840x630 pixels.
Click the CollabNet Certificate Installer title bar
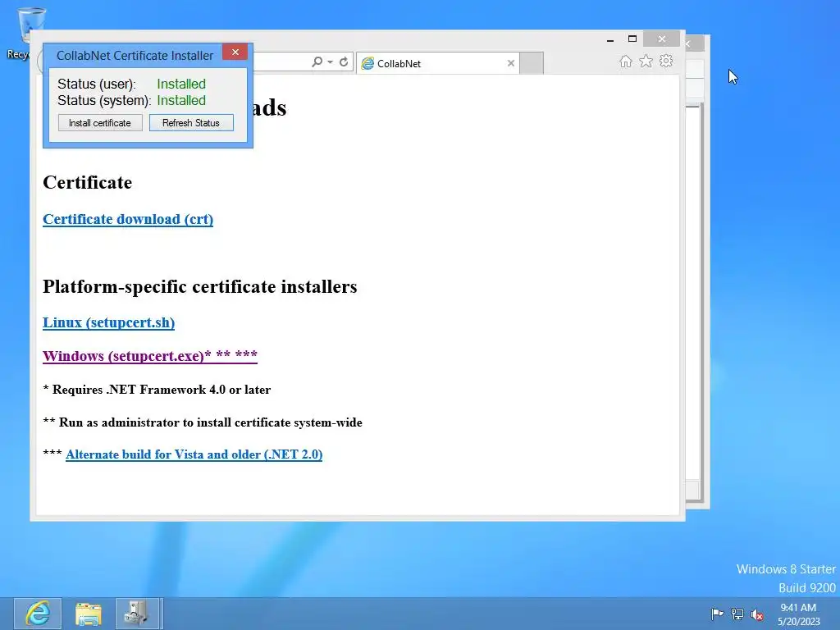pyautogui.click(x=134, y=56)
